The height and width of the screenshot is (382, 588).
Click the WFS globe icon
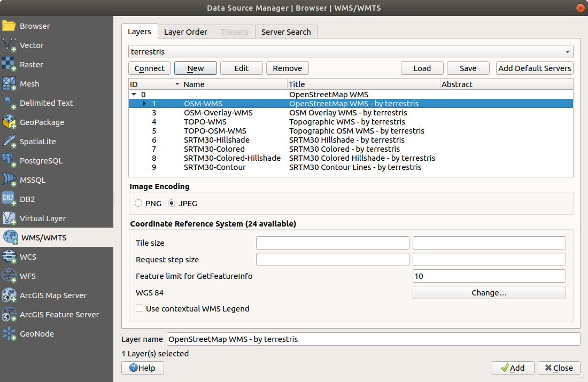tap(10, 276)
